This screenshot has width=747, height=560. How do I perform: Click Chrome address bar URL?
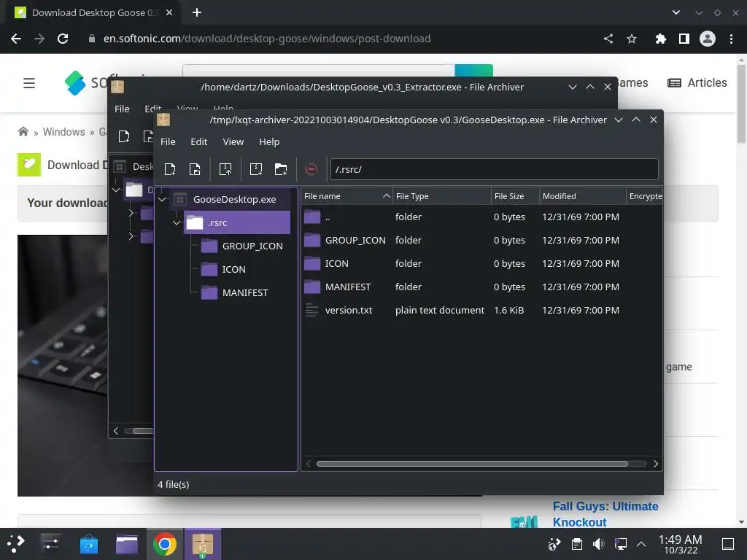267,39
